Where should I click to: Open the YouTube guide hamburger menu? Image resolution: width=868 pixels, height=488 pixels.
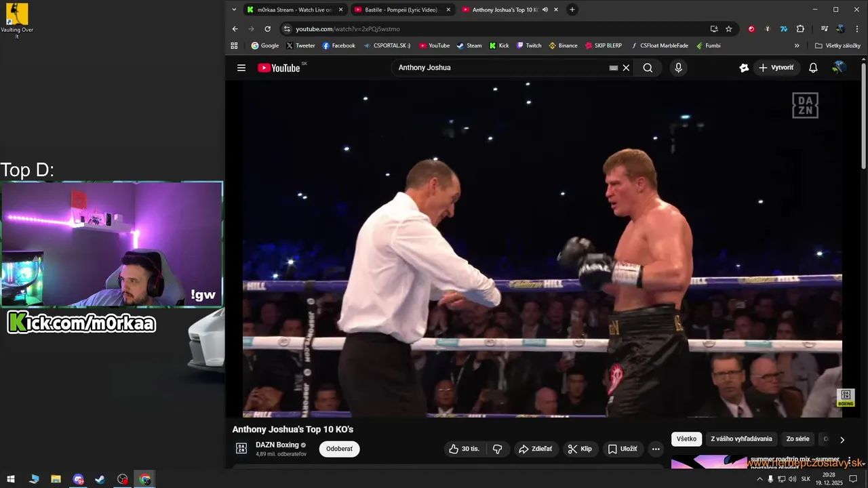(241, 68)
